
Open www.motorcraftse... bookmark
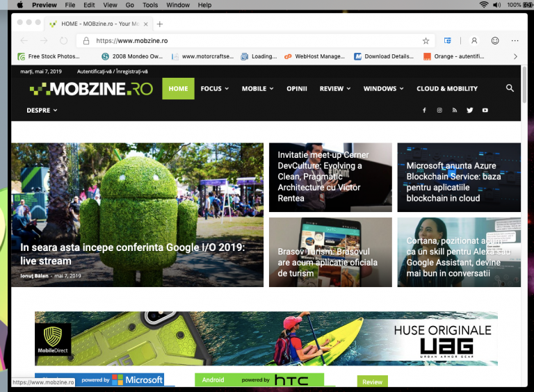click(202, 56)
